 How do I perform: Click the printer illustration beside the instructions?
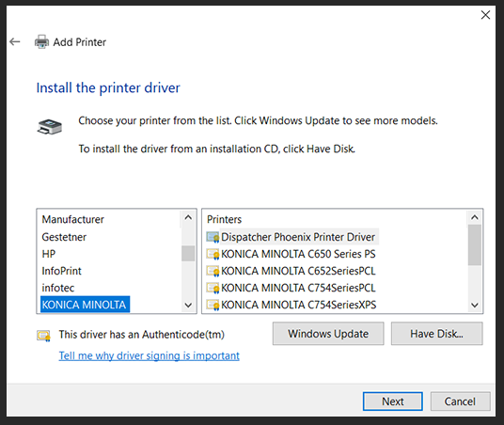pos(50,127)
